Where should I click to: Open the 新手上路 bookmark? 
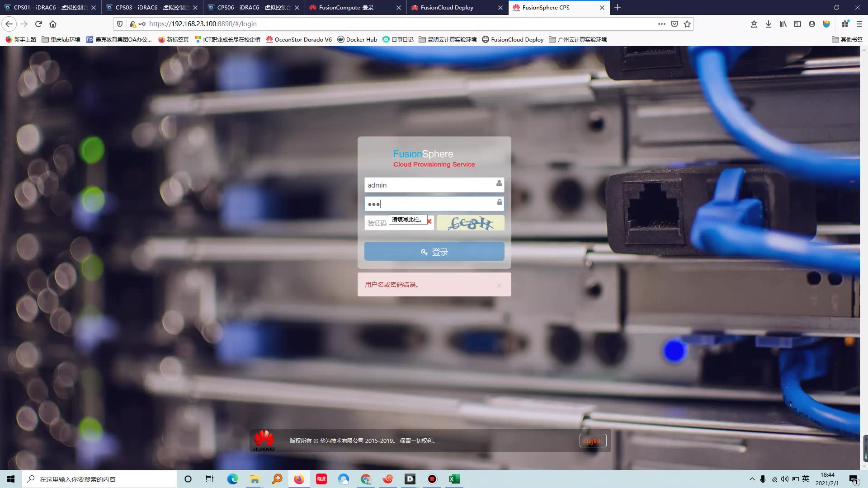tap(21, 39)
